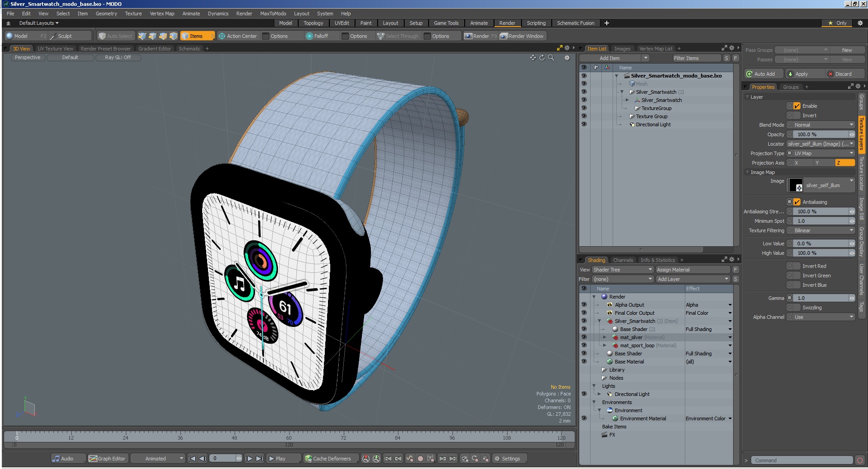Image resolution: width=868 pixels, height=469 pixels.
Task: Toggle Invert Blue checkbox
Action: 797,285
